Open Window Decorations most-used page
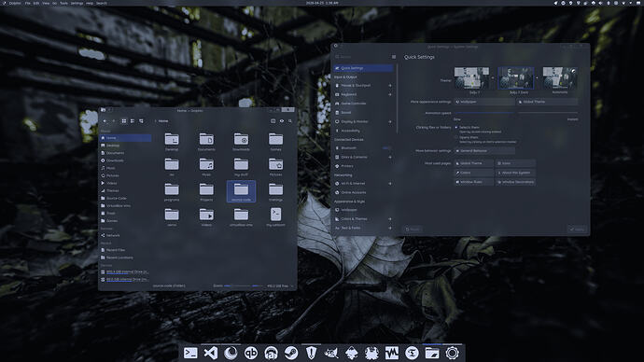Viewport: 644px width, 362px height. [x=515, y=182]
